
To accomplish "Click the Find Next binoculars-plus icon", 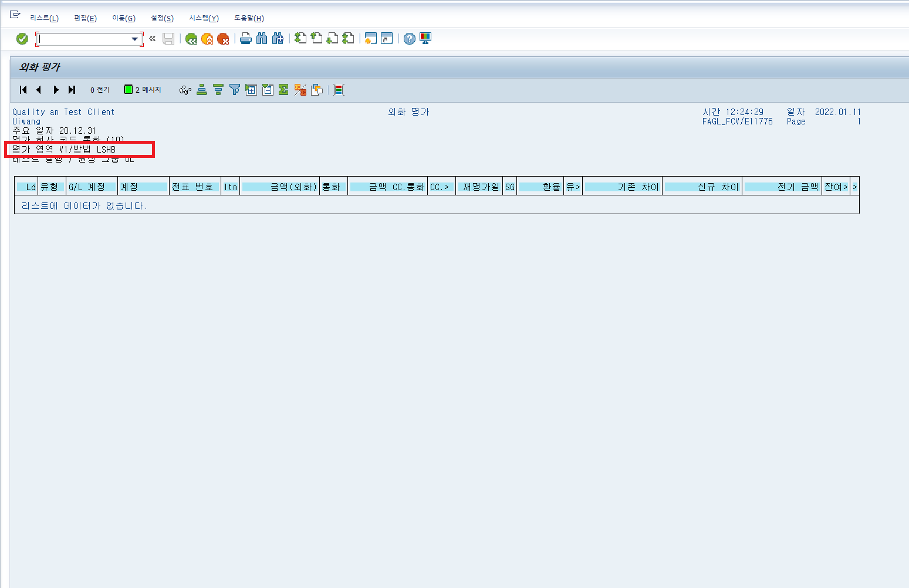I will point(278,39).
